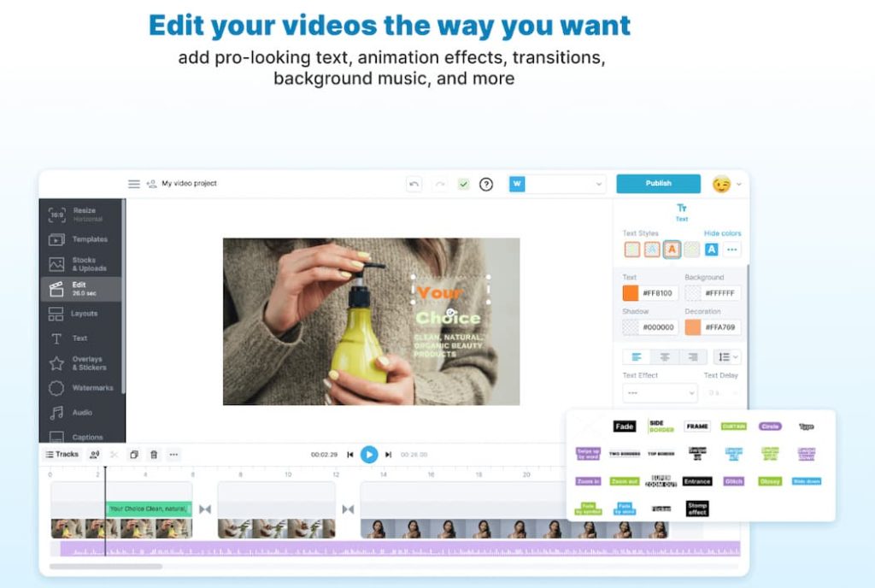Open Stocks & Uploads in the sidebar
The image size is (875, 588).
tap(81, 264)
